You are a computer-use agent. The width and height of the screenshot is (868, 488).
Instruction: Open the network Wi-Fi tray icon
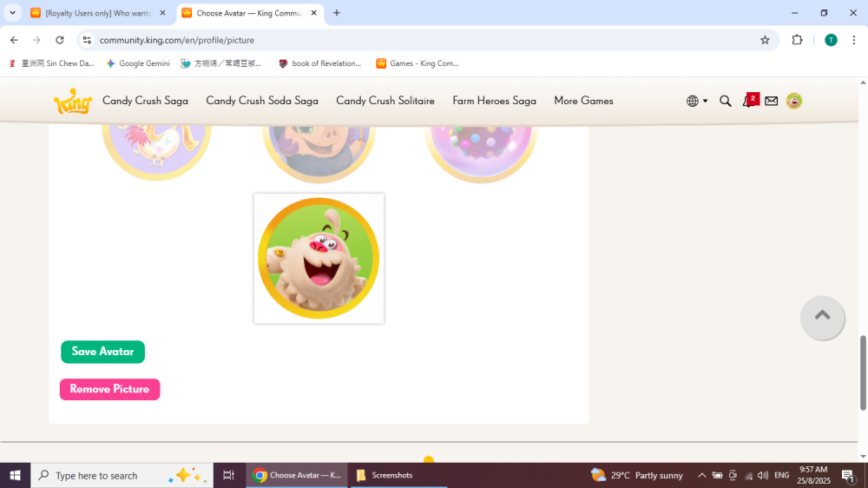tap(748, 475)
